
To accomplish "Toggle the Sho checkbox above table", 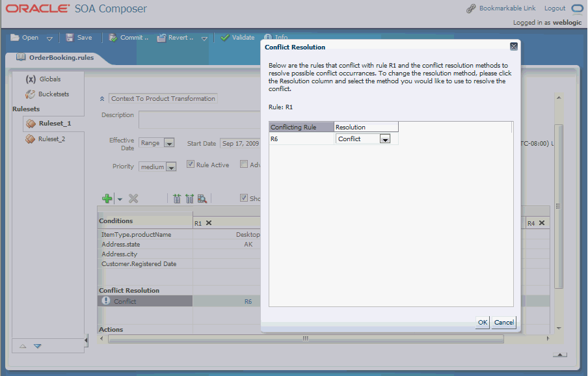I will (244, 198).
